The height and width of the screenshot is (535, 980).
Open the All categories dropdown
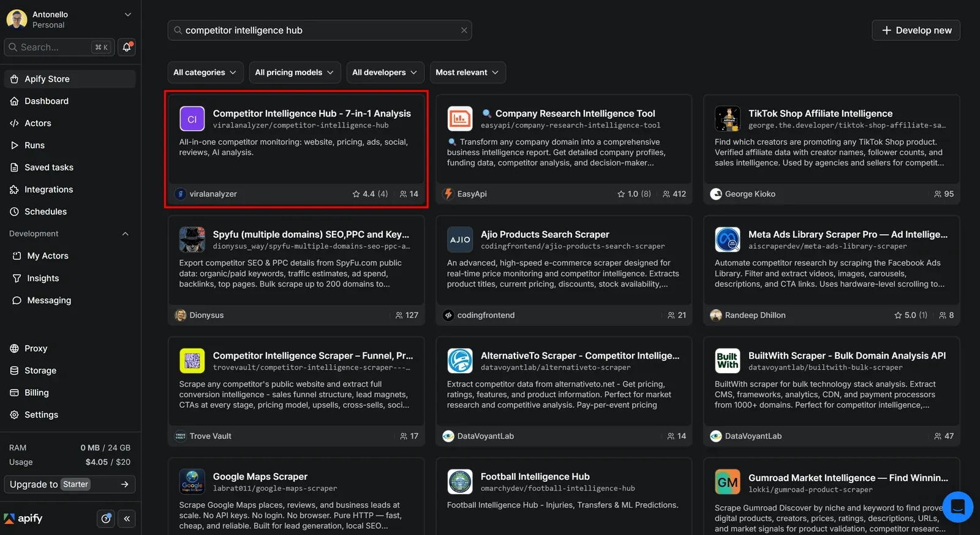pos(205,72)
